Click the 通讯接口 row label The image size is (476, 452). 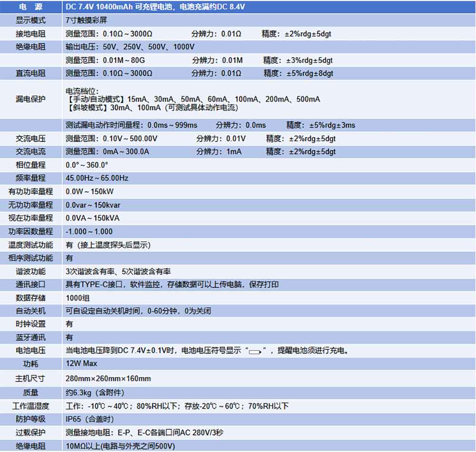(x=30, y=285)
